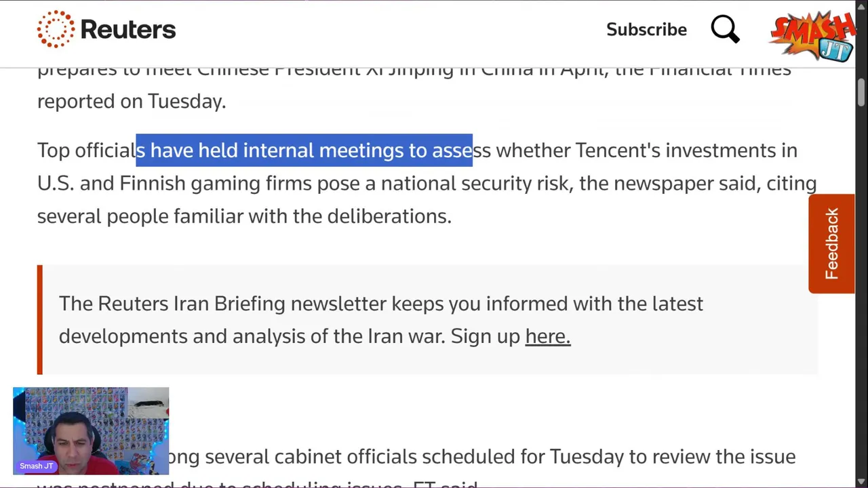Click the orange bar beside the newsletter box
868x488 pixels.
40,320
